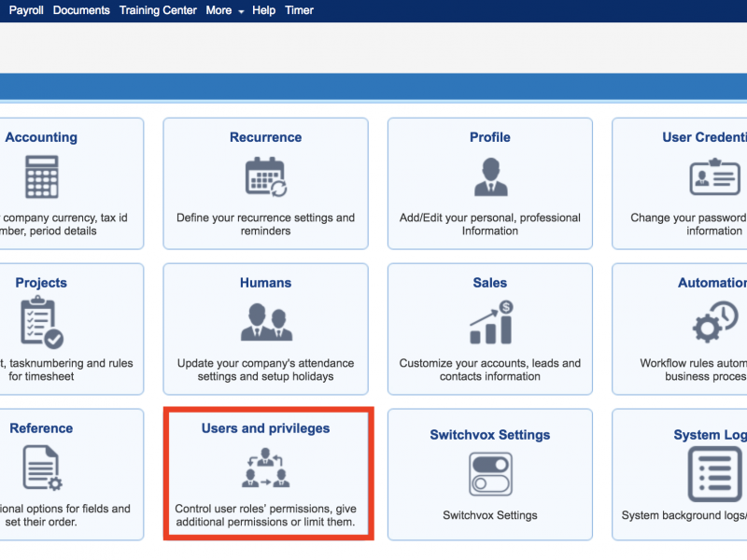Screen dimensions: 747x560
Task: Click 'Add/Edit your personal, professional Information' text
Action: 490,224
